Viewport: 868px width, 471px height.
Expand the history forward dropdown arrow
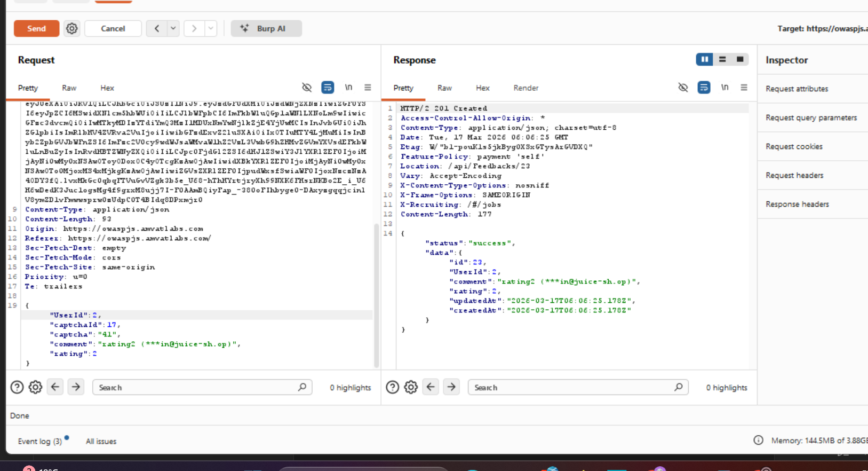click(211, 28)
